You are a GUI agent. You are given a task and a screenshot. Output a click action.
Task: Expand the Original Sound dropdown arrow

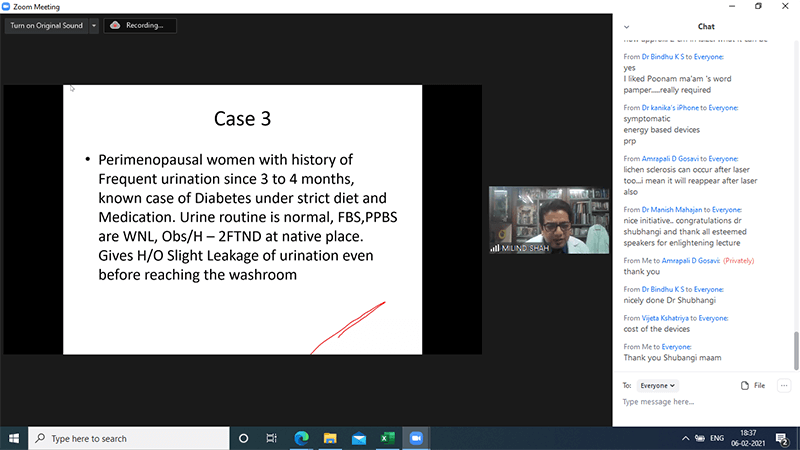tap(94, 25)
